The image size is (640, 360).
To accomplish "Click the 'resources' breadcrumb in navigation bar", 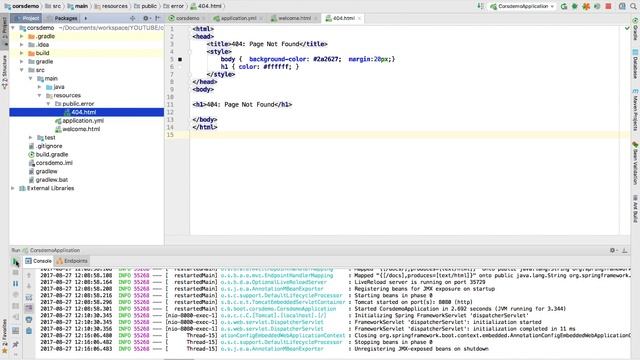I will click(111, 6).
